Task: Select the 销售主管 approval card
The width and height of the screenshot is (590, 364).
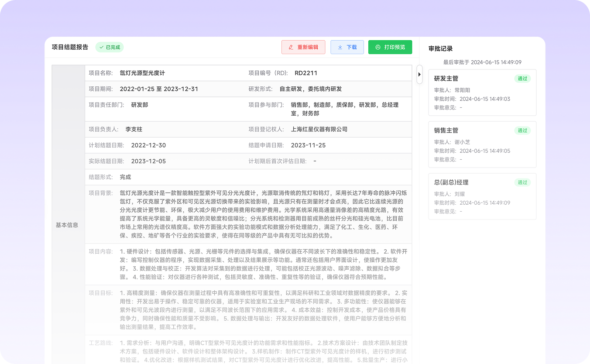Action: [x=482, y=144]
